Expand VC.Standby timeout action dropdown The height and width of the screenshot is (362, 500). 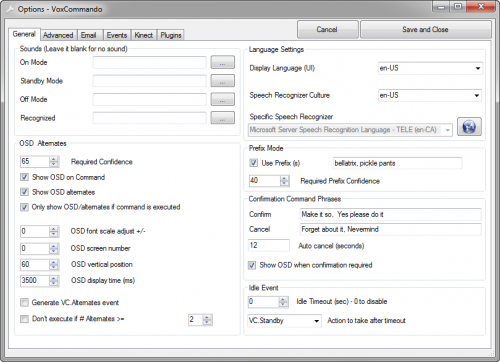(x=284, y=321)
